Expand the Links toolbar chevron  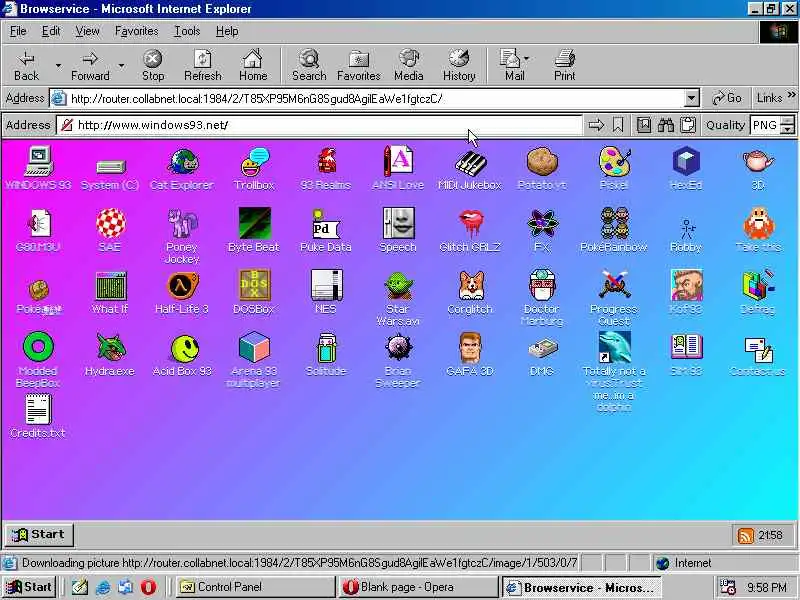tap(791, 94)
